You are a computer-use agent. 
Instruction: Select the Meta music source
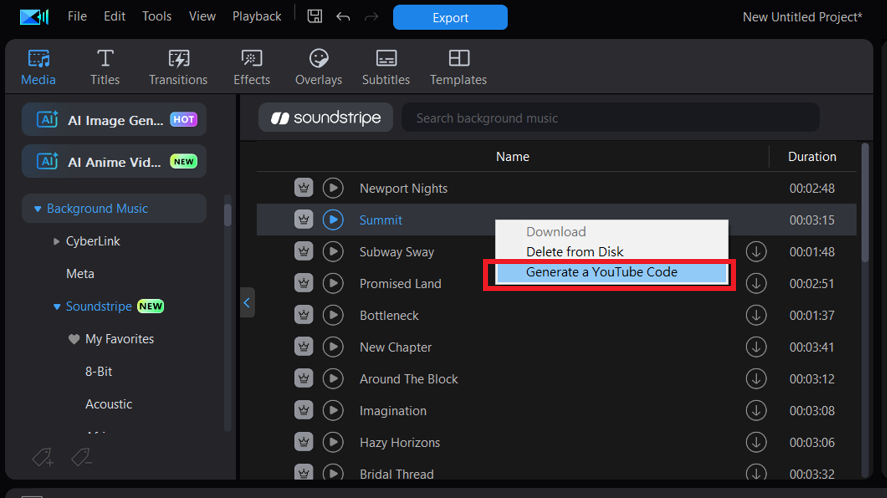coord(80,274)
